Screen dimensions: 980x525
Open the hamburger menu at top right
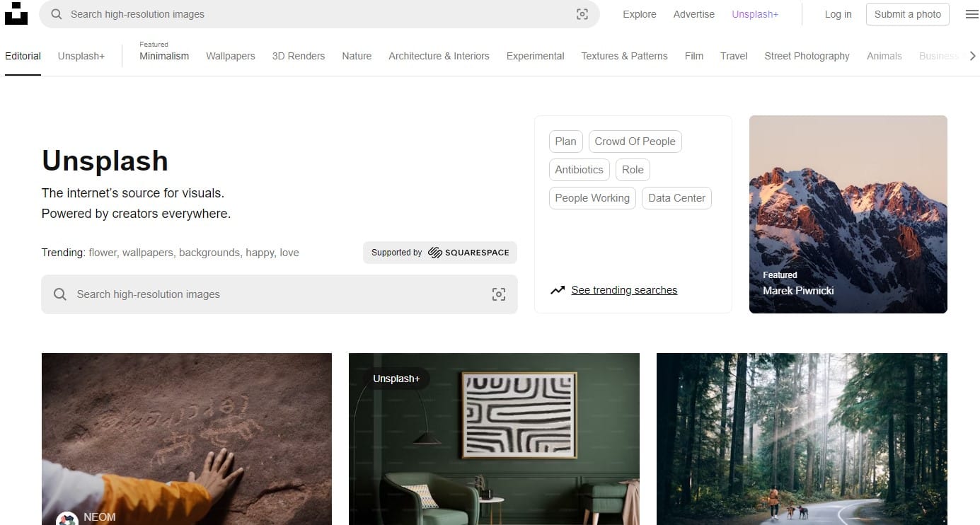point(972,13)
